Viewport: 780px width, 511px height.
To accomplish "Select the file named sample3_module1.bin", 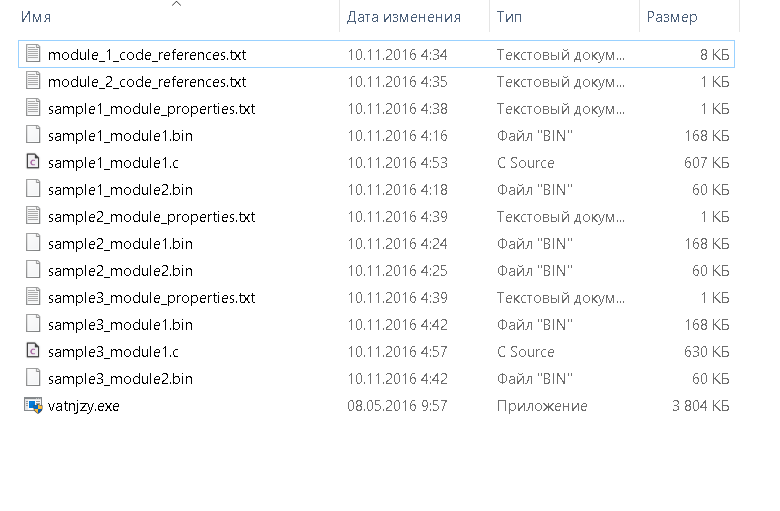I will coord(120,325).
